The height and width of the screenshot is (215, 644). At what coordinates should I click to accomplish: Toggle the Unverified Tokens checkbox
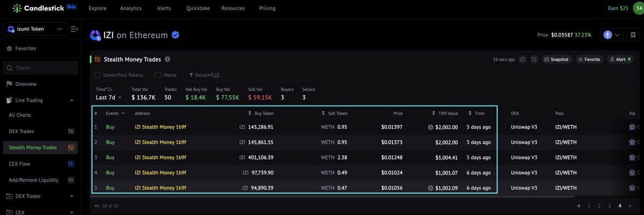point(98,75)
